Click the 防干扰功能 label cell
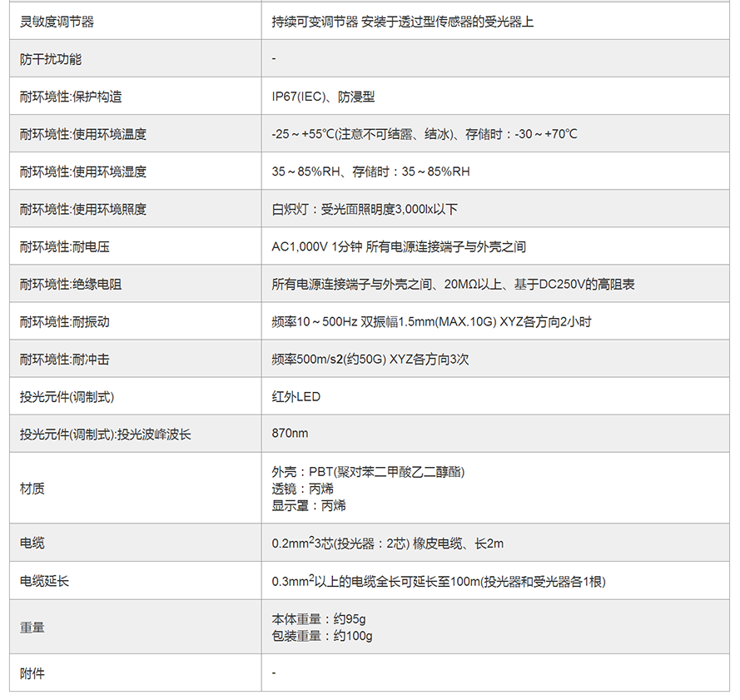740x700 pixels. (x=51, y=59)
